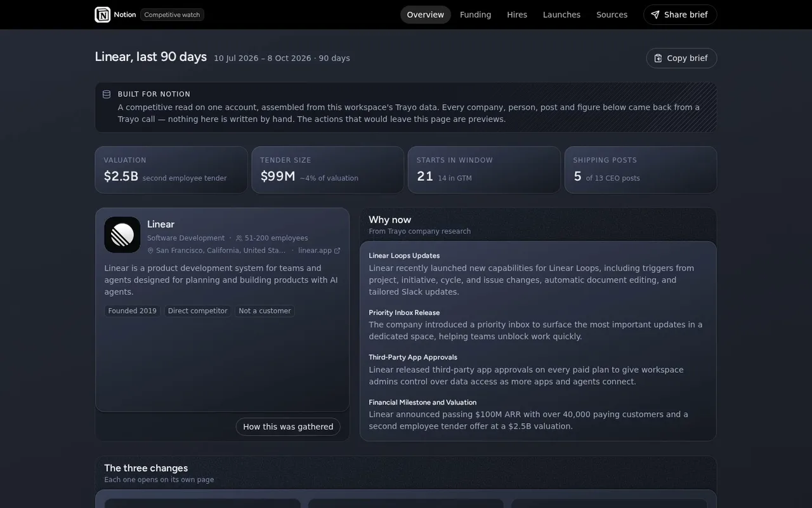Click the From Trayo company research subtitle
Viewport: 812px width, 508px height.
point(420,232)
